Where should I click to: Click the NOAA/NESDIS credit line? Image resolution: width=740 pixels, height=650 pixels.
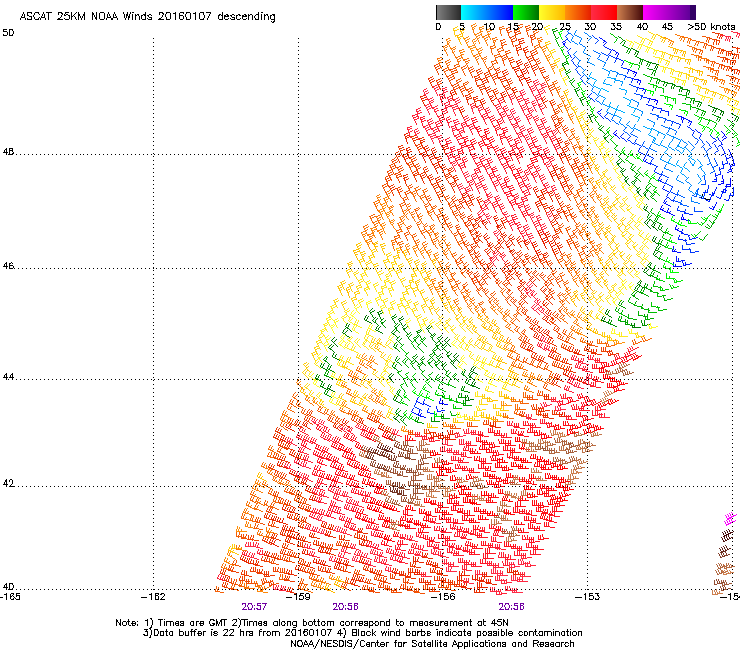tap(432, 644)
